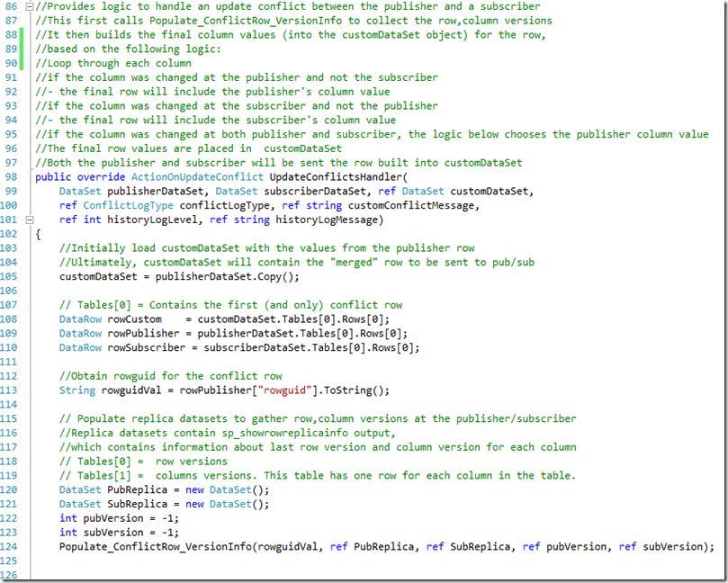Click the opening brace on line 102

[x=38, y=234]
